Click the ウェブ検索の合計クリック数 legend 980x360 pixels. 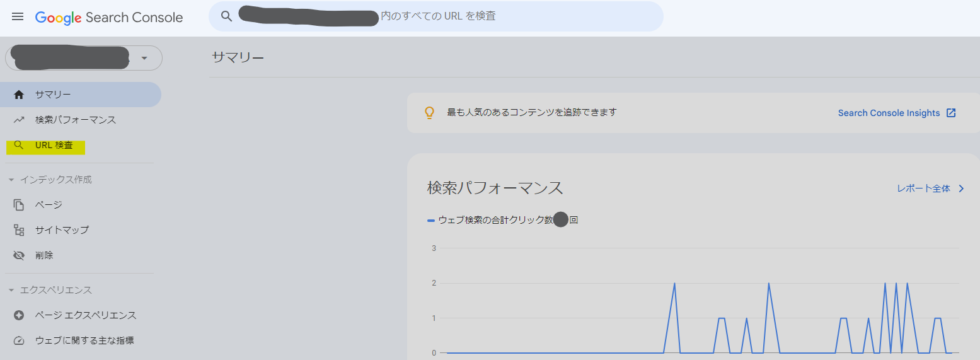point(502,220)
